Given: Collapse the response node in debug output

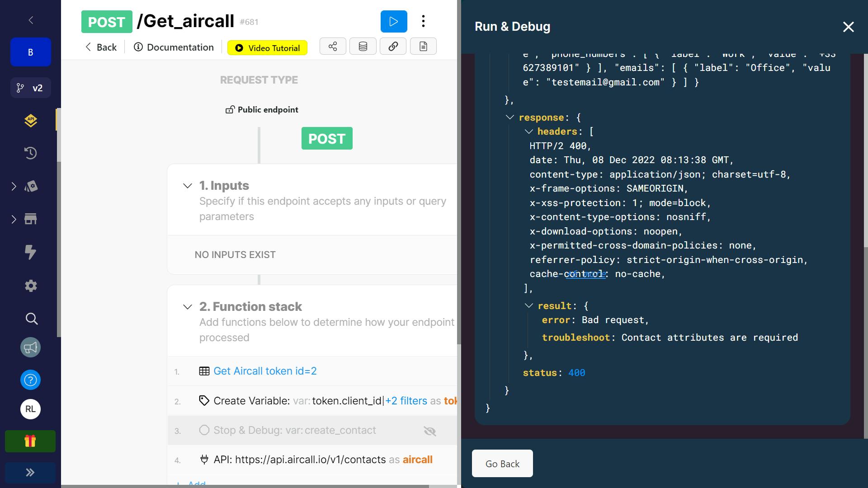Looking at the screenshot, I should pos(510,117).
